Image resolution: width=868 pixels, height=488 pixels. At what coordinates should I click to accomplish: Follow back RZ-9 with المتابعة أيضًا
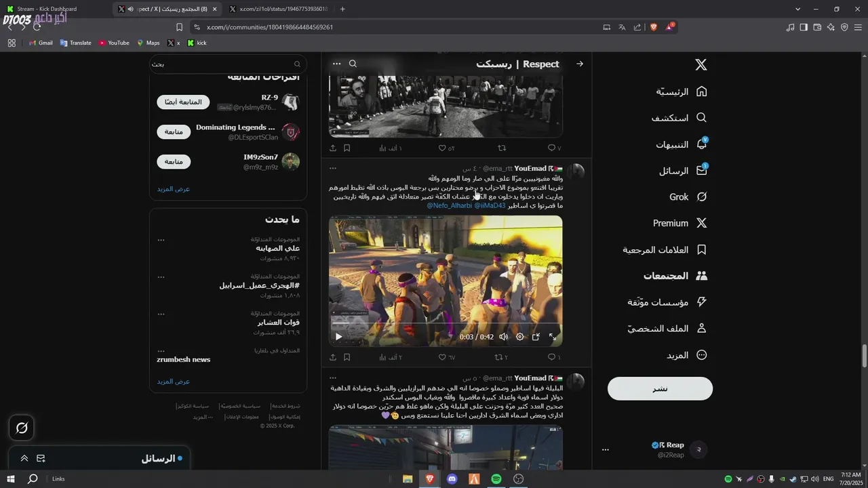point(183,102)
